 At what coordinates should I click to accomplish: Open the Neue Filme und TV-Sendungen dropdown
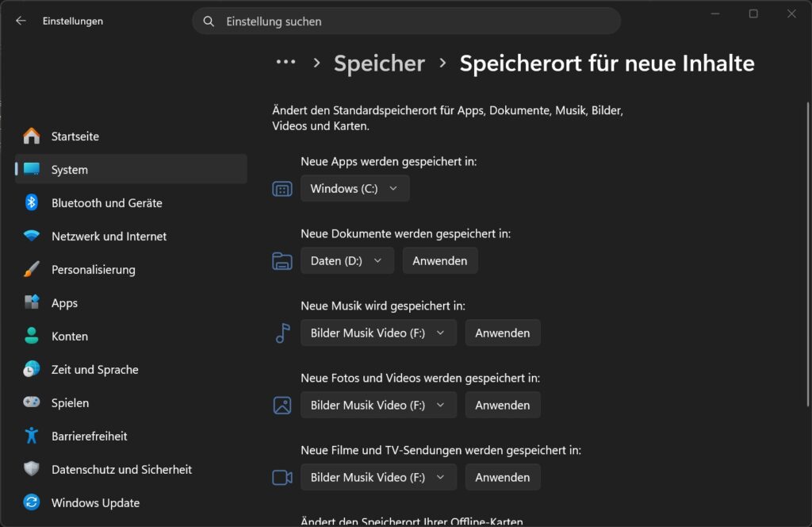[x=378, y=477]
